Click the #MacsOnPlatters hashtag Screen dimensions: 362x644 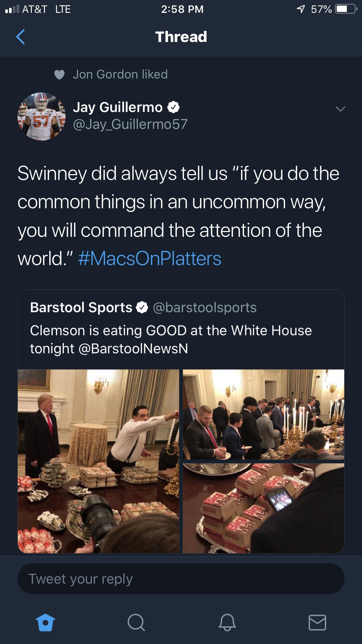point(150,259)
